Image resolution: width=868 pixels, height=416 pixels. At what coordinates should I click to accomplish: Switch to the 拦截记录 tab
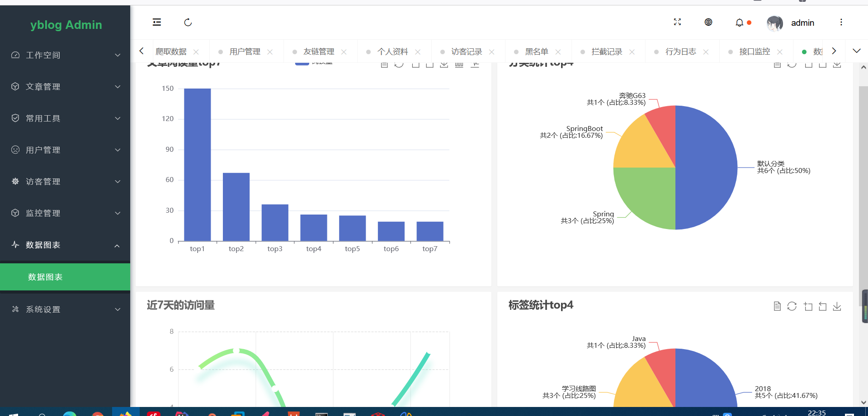[607, 51]
